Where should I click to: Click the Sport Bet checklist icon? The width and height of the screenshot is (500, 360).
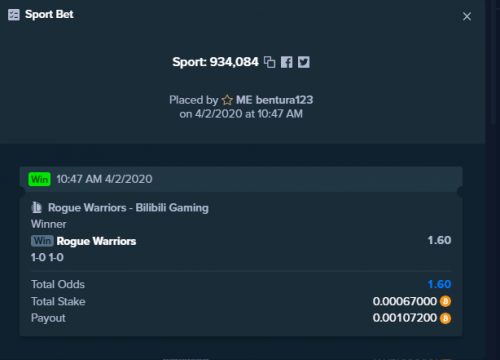click(14, 15)
